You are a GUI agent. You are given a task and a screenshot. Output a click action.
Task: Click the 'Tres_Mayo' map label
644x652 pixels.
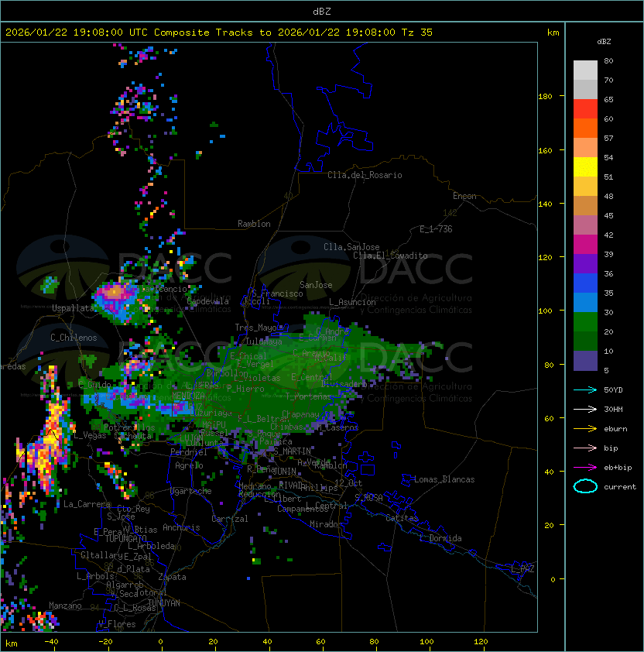pyautogui.click(x=255, y=328)
